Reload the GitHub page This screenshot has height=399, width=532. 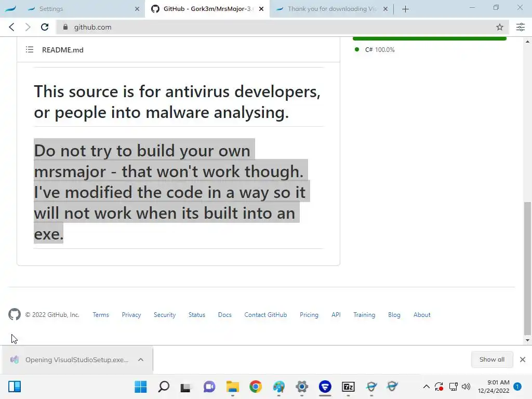pos(45,27)
